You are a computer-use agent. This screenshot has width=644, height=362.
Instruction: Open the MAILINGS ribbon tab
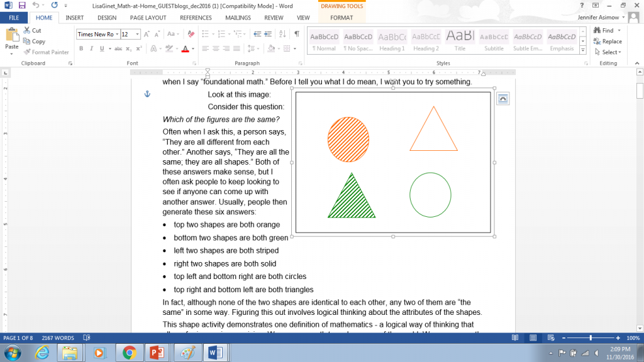pos(238,18)
